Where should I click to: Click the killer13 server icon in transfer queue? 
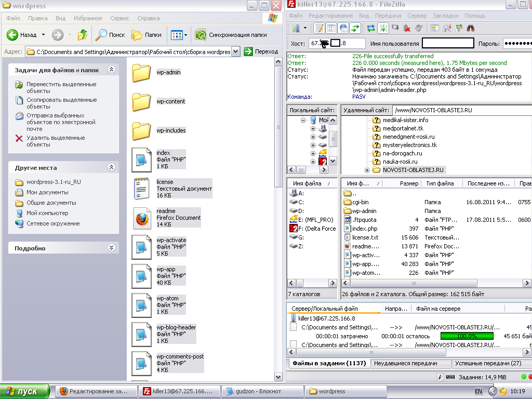point(294,318)
